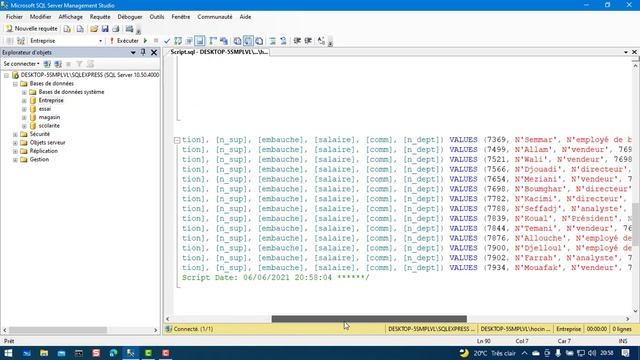Select the Objets serveur folder
Screen dimensions: 640x360
point(47,142)
